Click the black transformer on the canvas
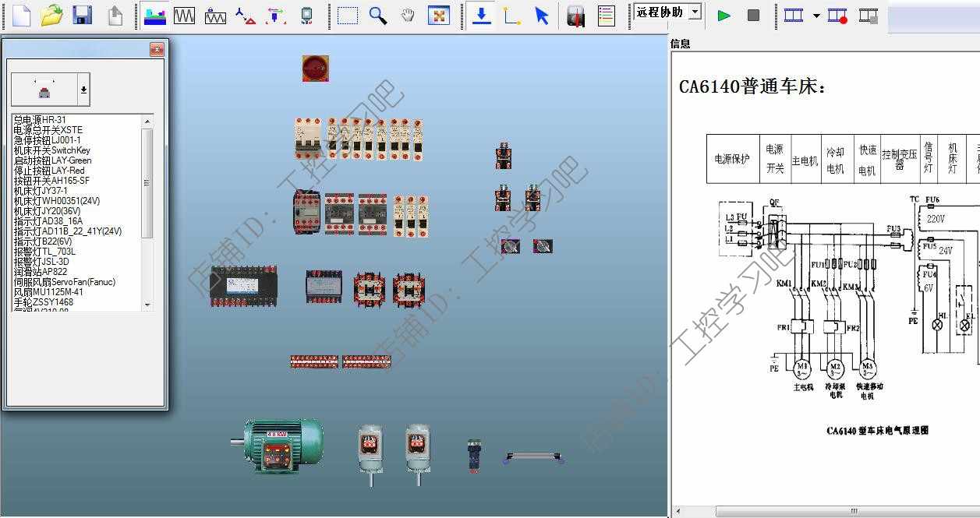980x518 pixels. pos(244,286)
